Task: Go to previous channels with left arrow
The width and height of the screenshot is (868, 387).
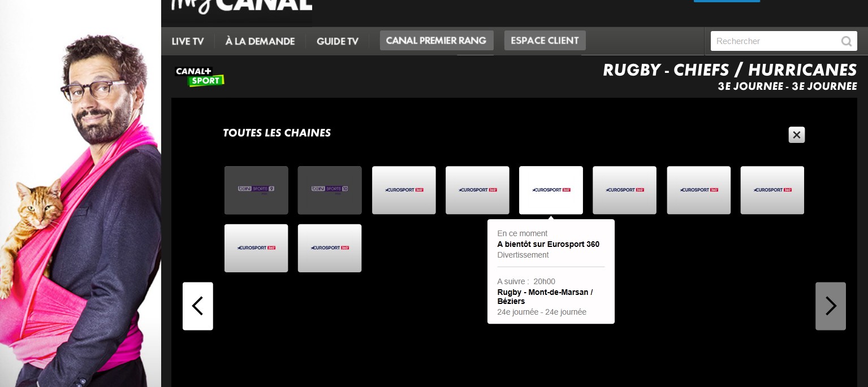Action: click(198, 306)
